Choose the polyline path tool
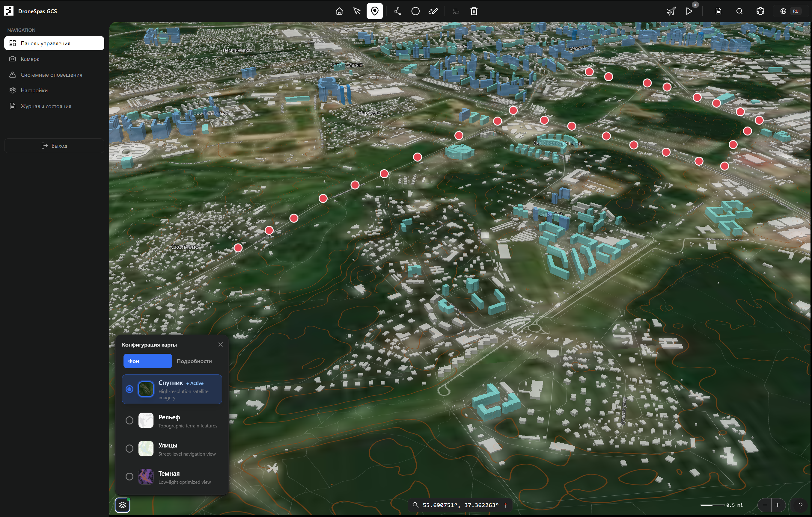 (397, 11)
